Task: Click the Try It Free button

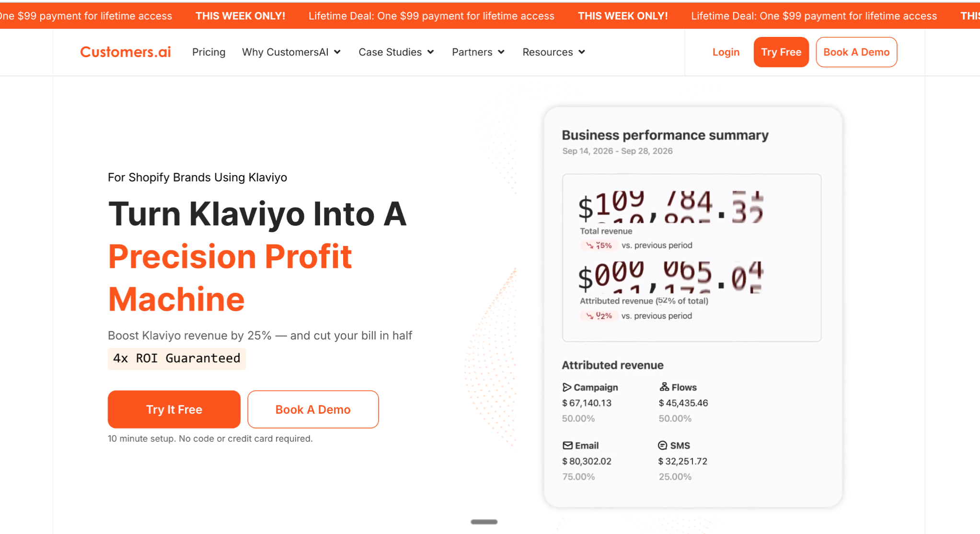Action: pos(173,409)
